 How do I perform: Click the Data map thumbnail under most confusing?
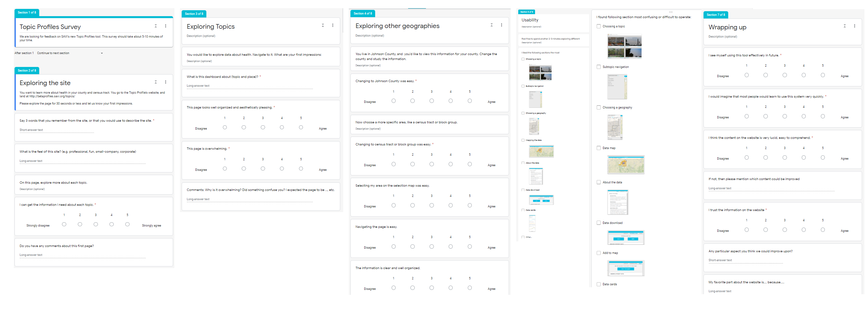coord(626,165)
